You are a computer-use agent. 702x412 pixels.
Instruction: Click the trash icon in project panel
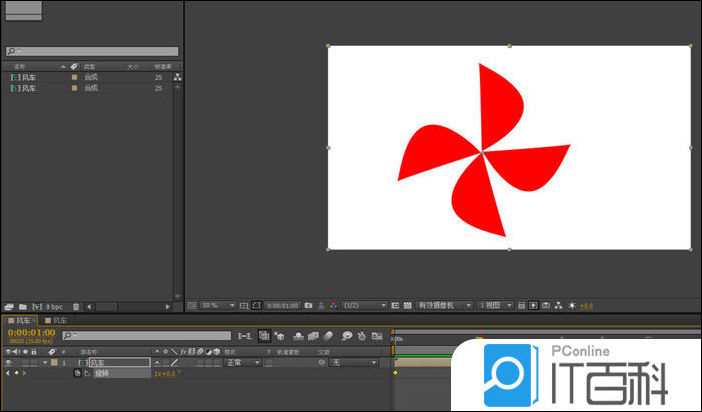coord(75,305)
